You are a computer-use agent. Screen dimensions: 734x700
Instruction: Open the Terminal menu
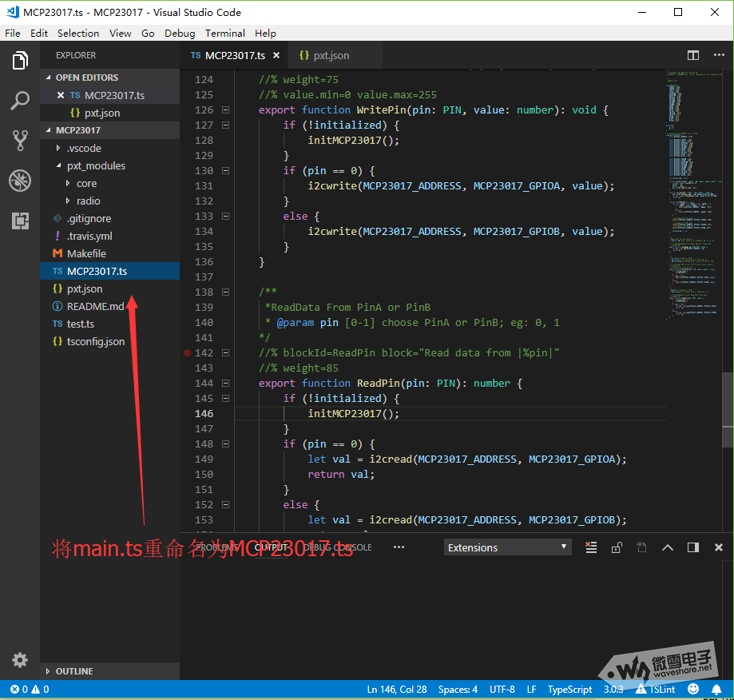(x=225, y=33)
